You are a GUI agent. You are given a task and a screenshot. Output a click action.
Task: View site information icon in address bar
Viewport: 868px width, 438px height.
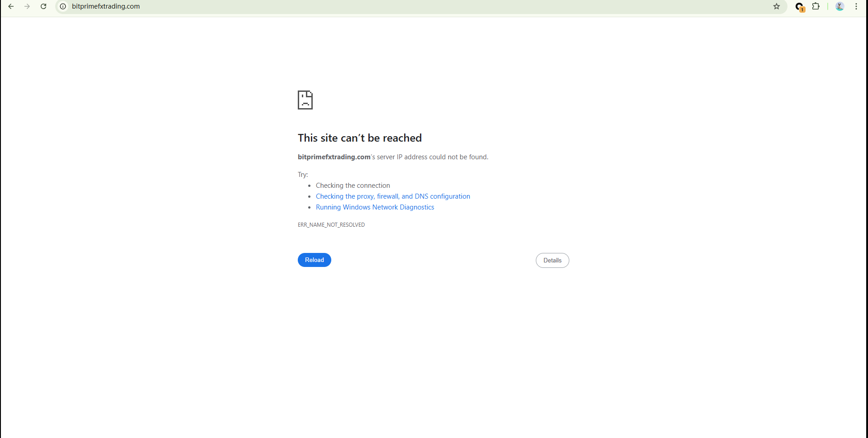coord(63,6)
